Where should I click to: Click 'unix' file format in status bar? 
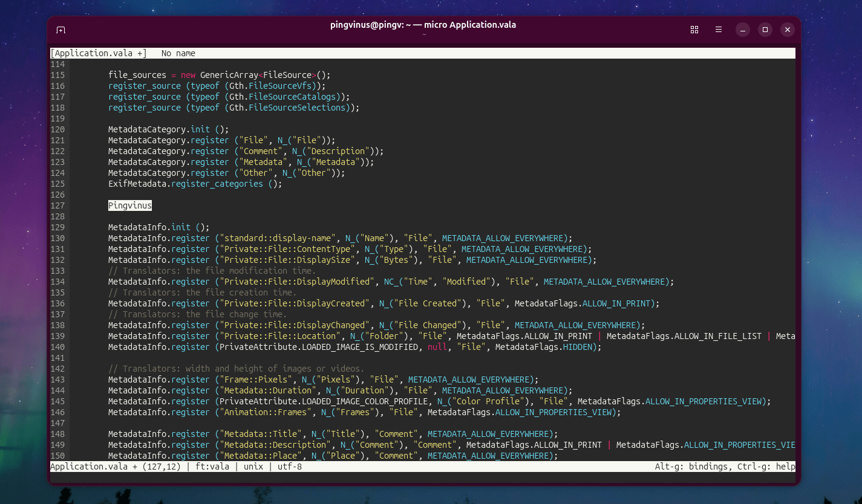click(x=253, y=467)
